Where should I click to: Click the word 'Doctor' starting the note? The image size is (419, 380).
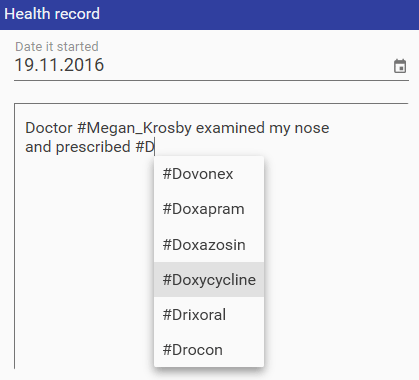49,128
